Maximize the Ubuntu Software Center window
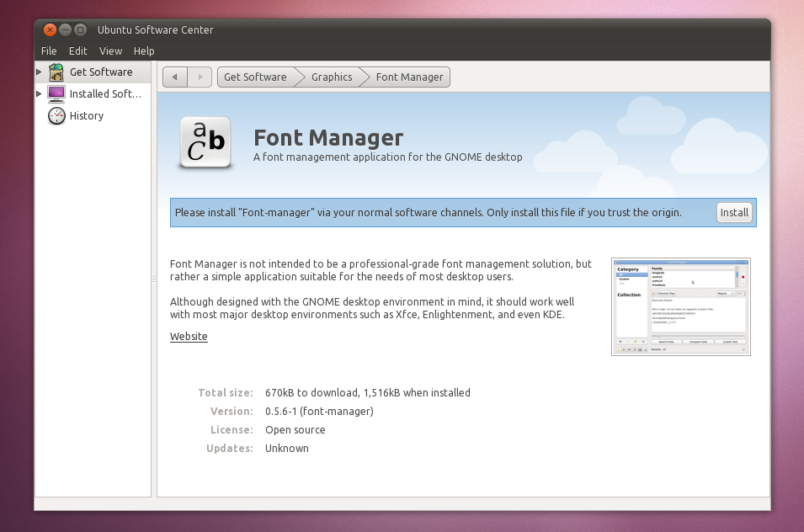This screenshot has width=804, height=532. (81, 29)
